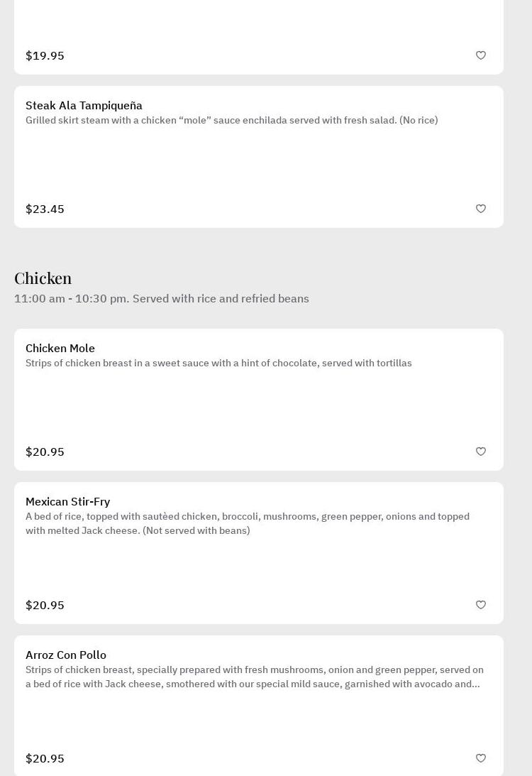Select the Chicken Mole $20.95 price
532x776 pixels.
pos(45,452)
